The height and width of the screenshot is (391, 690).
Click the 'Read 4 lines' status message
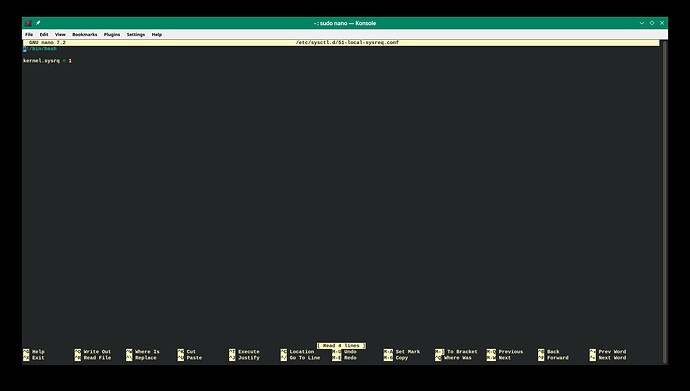click(341, 346)
